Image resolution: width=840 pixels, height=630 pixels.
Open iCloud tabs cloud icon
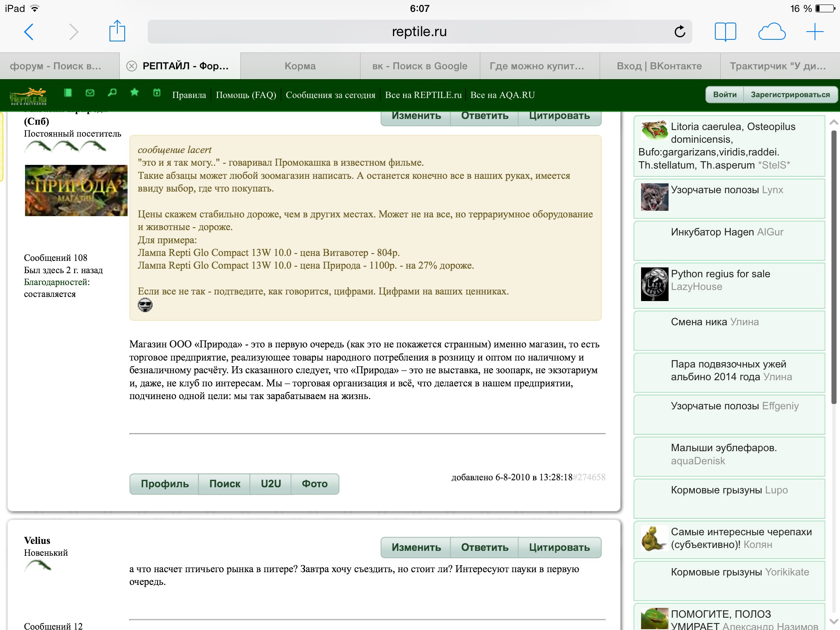click(x=772, y=32)
